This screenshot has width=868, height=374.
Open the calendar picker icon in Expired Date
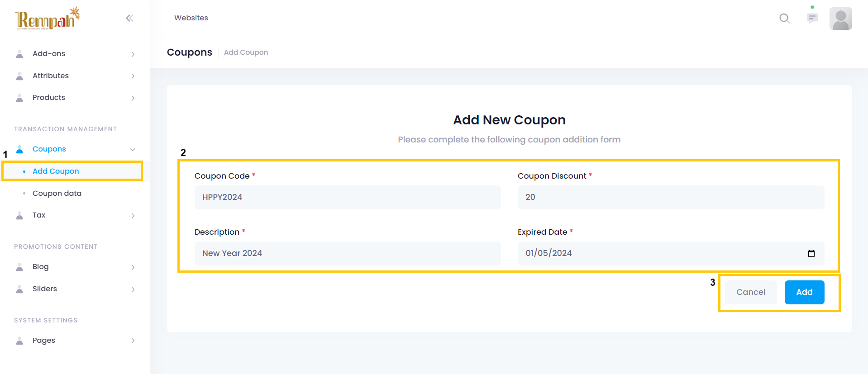pyautogui.click(x=811, y=254)
